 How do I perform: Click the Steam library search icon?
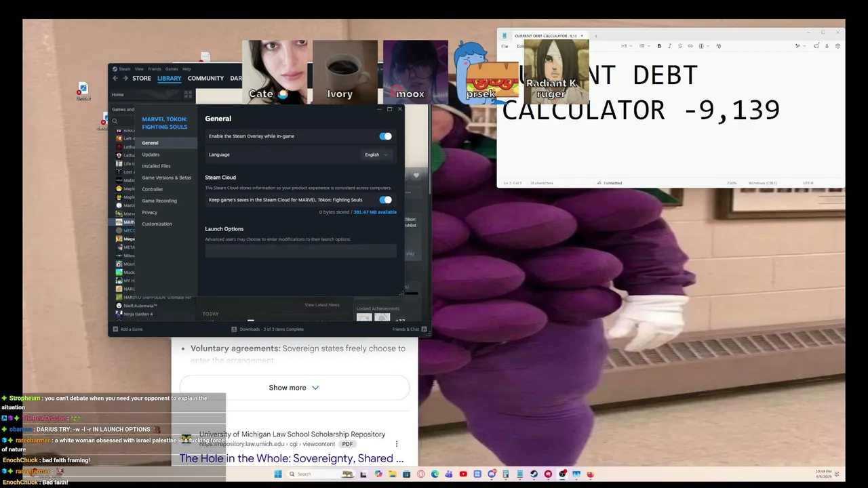[115, 121]
